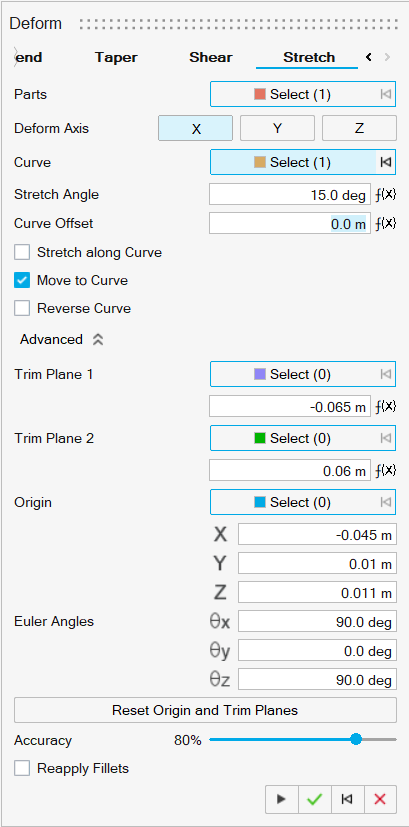Click the Accuracy slider handle

[x=356, y=739]
